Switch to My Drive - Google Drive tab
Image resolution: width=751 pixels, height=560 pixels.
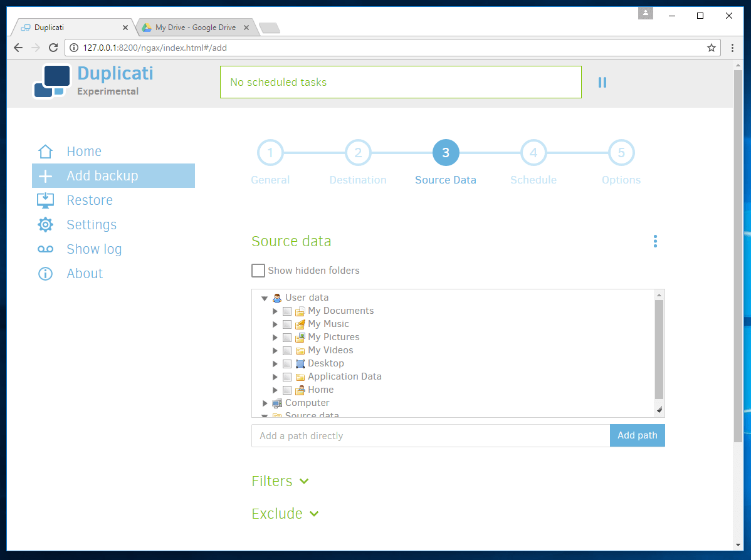coord(194,28)
